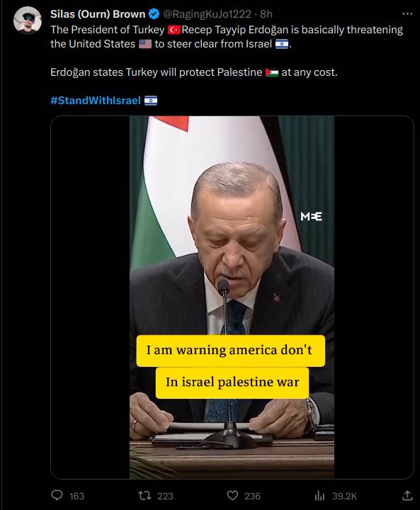Image resolution: width=420 pixels, height=510 pixels.
Task: Click the 39.2K views count
Action: (x=344, y=496)
